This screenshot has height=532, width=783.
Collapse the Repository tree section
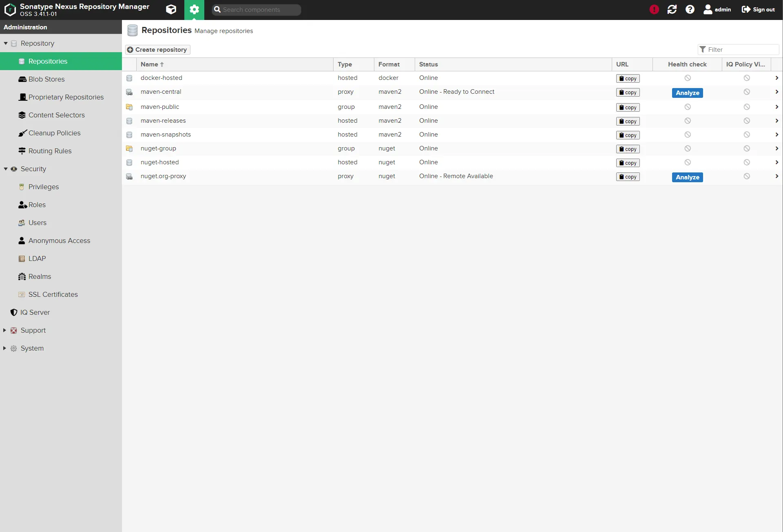tap(6, 43)
